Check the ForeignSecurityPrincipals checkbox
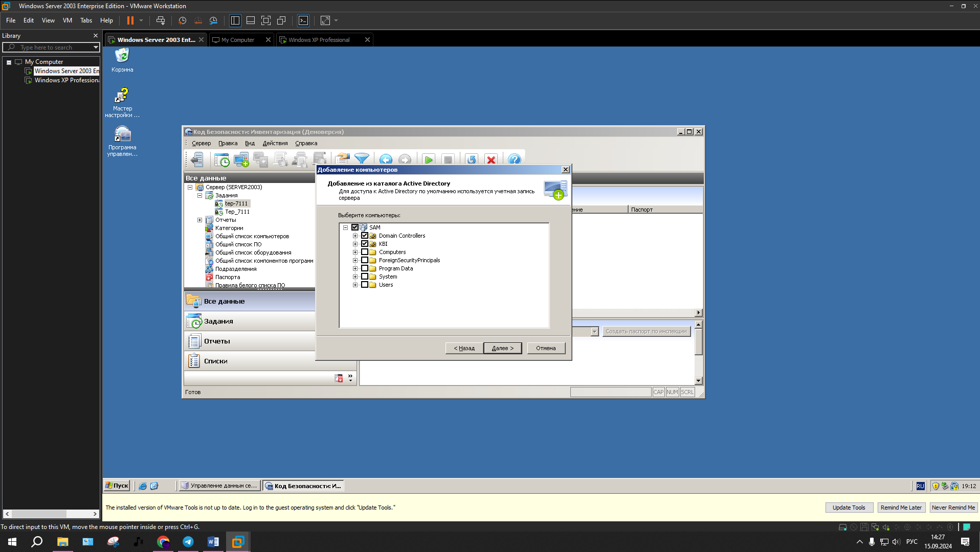This screenshot has width=980, height=552. [x=365, y=260]
